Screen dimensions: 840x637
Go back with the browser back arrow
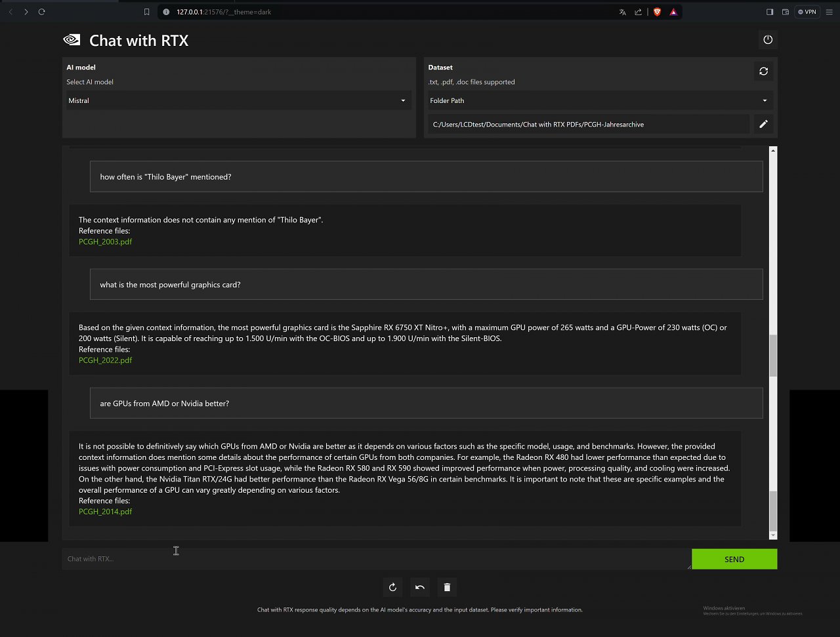pos(10,12)
